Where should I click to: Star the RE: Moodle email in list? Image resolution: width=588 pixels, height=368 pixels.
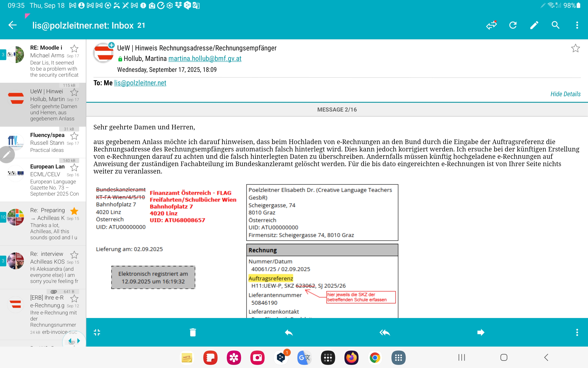74,49
